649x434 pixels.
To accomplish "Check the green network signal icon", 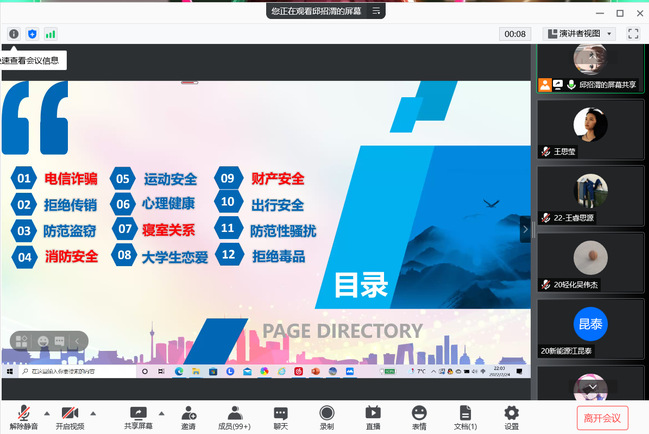I will [x=50, y=34].
